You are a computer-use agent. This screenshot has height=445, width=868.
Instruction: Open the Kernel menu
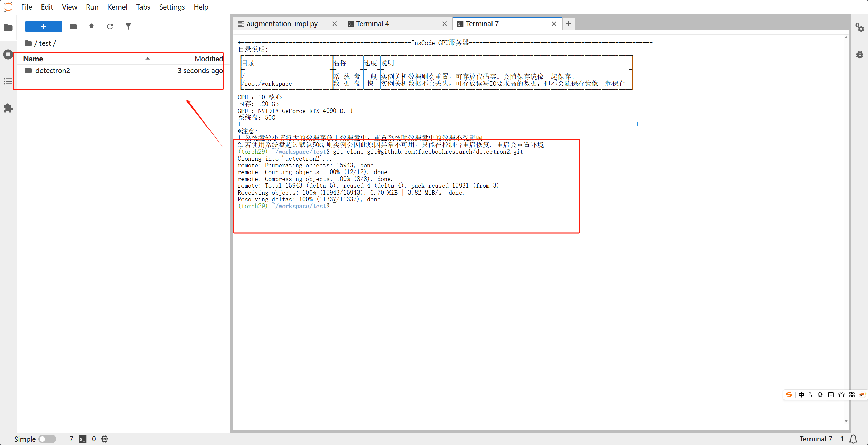117,7
